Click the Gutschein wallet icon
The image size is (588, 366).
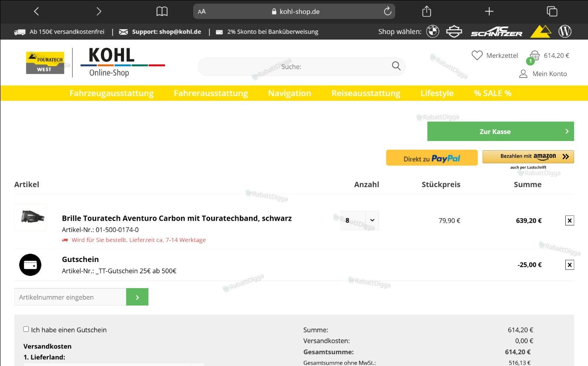[x=30, y=265]
